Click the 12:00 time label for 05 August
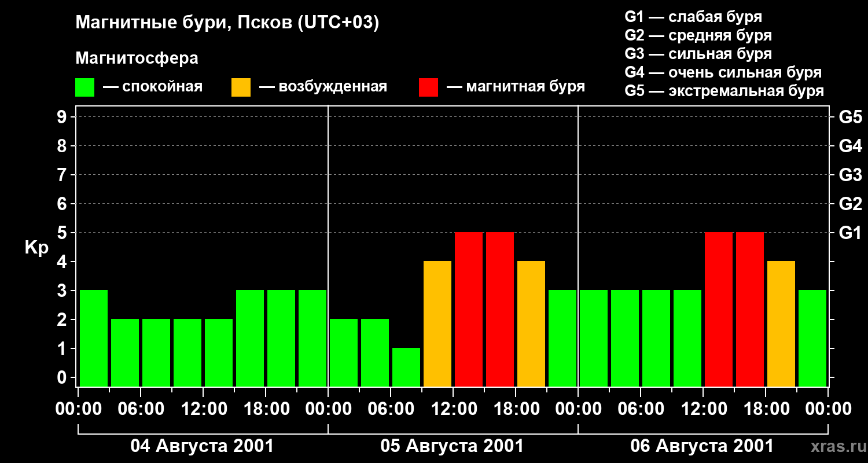The image size is (868, 463). click(453, 409)
